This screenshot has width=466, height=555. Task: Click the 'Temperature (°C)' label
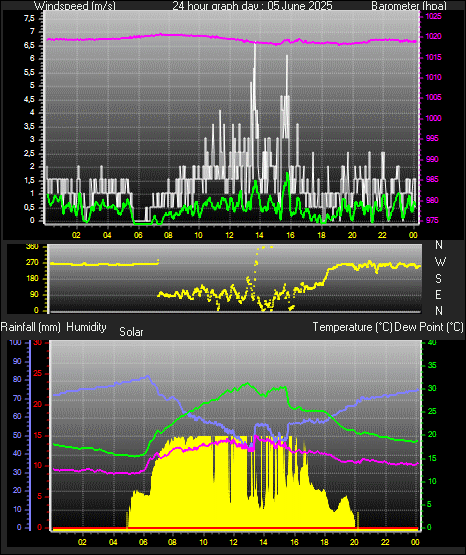[x=352, y=327]
